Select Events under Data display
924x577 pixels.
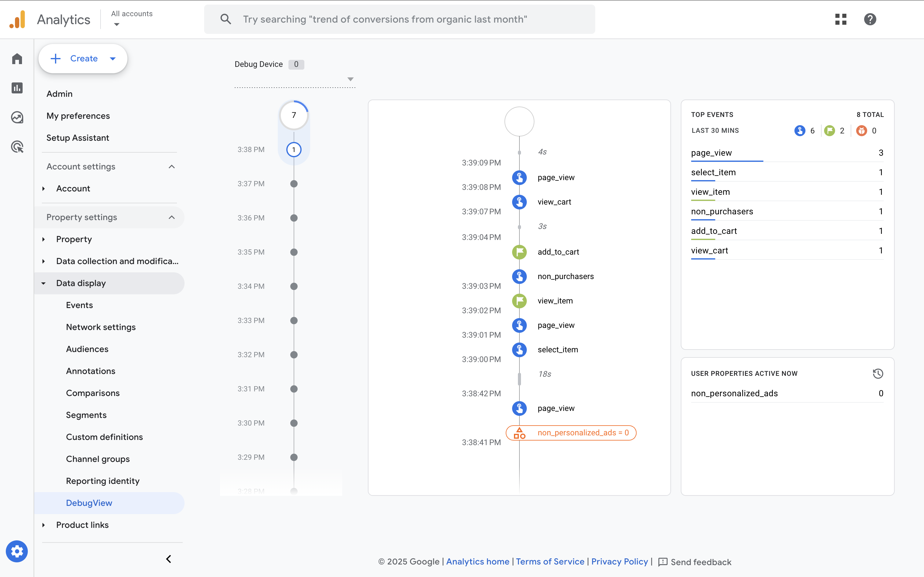tap(79, 305)
